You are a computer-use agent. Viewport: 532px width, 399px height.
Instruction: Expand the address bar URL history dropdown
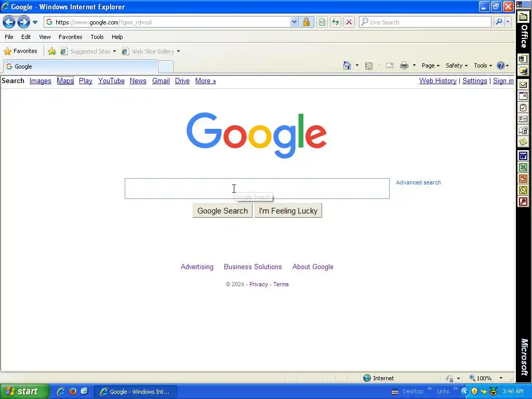pyautogui.click(x=294, y=22)
